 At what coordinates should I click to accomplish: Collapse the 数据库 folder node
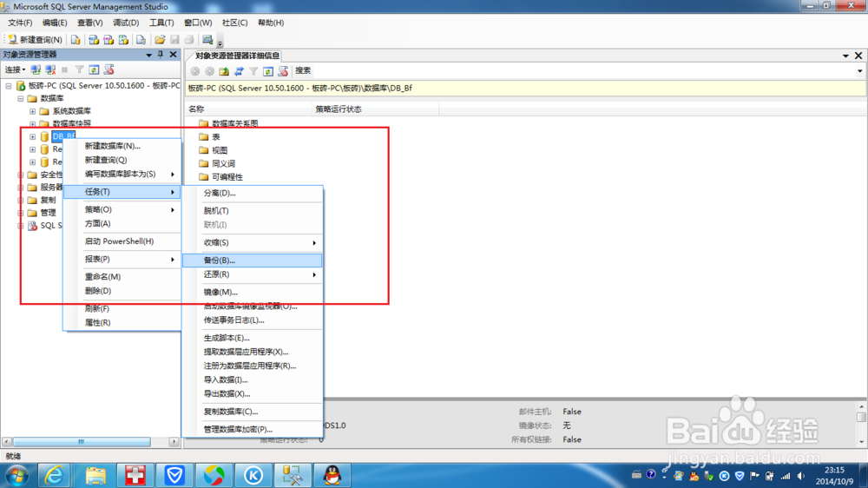(21, 99)
